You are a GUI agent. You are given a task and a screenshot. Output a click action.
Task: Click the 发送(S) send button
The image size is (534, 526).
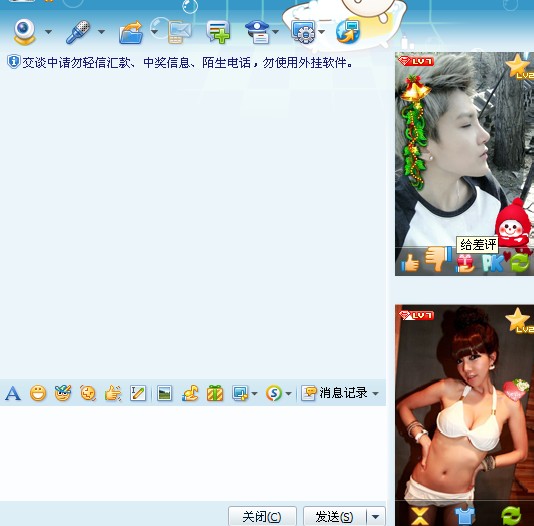coord(334,517)
